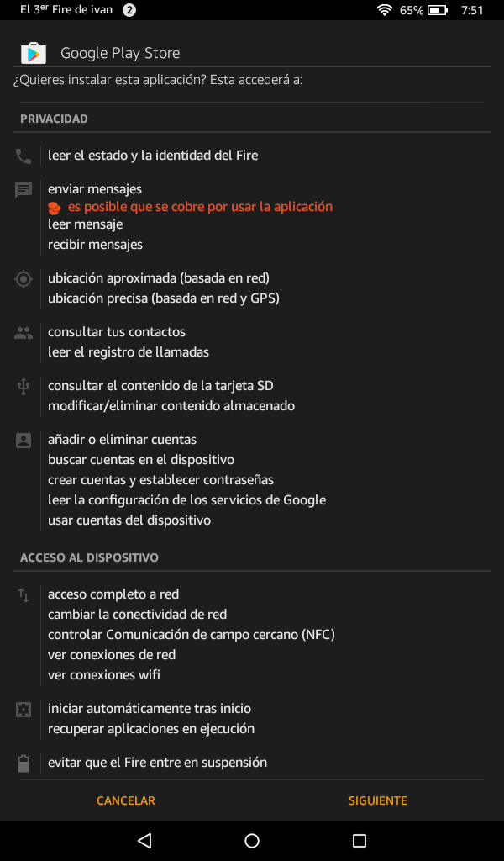Viewport: 504px width, 861px height.
Task: Tap the Home navigation button
Action: pyautogui.click(x=251, y=839)
